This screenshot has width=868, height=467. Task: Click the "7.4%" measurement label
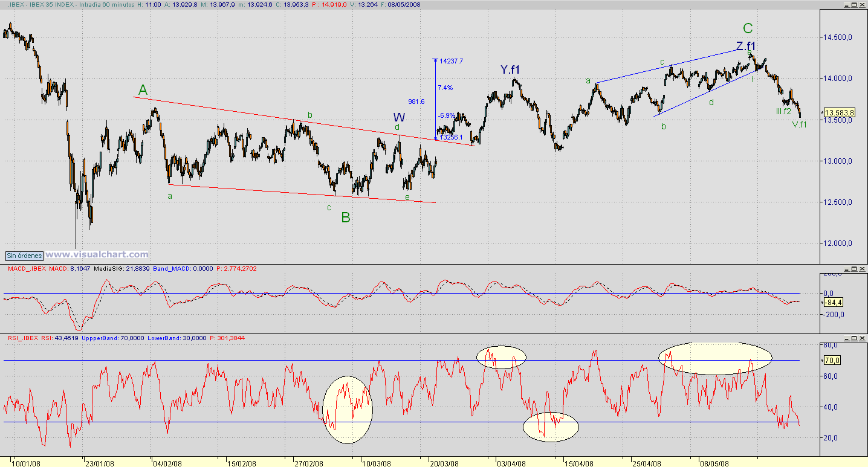coord(445,88)
